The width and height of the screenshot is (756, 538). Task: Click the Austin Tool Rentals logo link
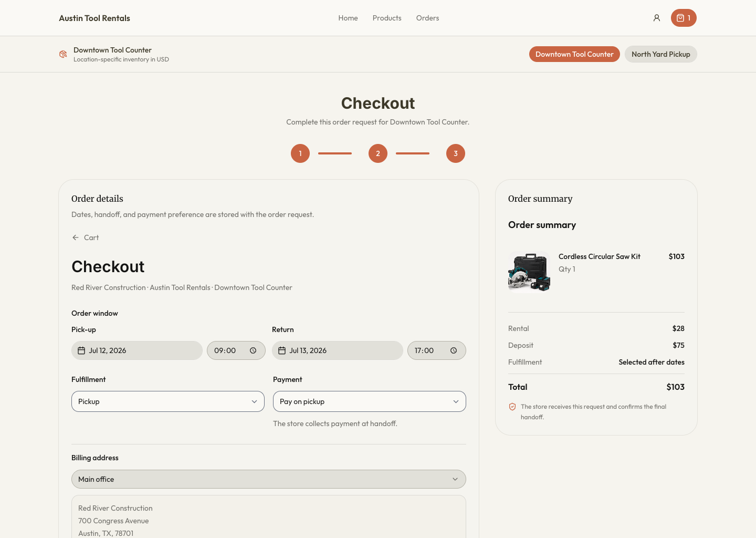click(x=94, y=18)
